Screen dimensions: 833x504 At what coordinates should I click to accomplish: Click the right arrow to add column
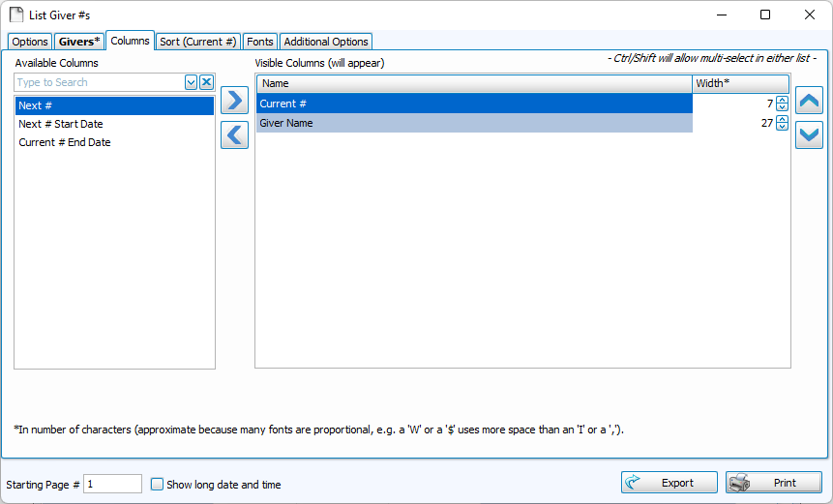(x=234, y=100)
